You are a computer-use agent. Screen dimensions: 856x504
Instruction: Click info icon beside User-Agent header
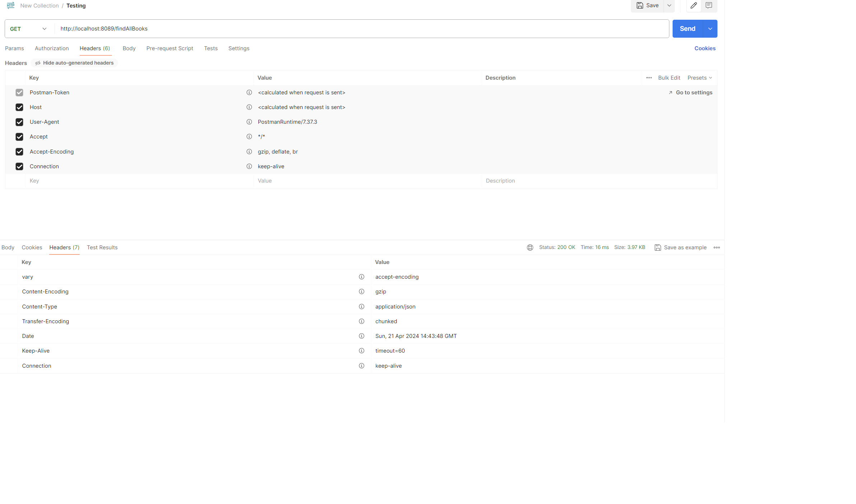point(249,122)
